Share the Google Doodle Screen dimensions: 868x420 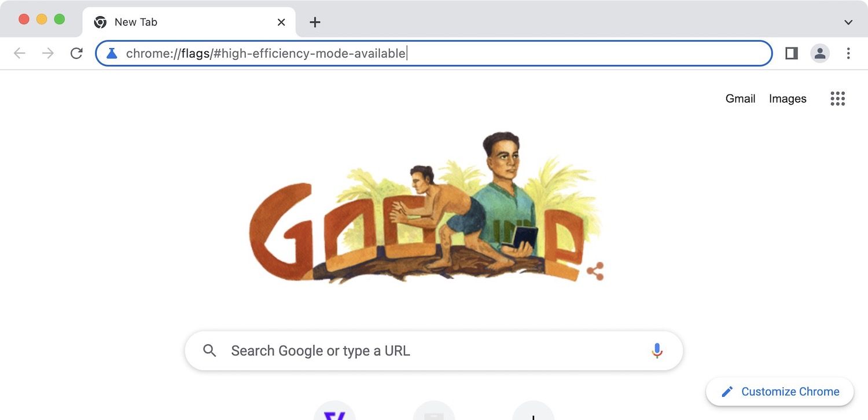tap(595, 271)
